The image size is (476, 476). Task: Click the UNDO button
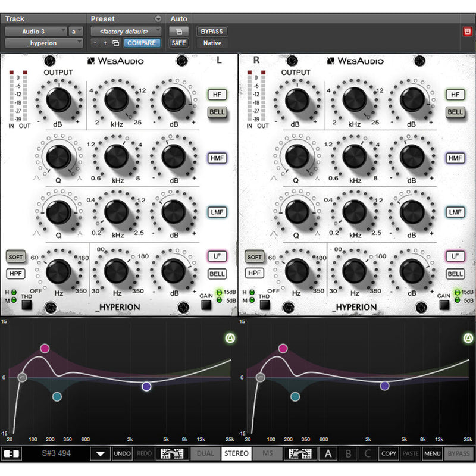122,453
